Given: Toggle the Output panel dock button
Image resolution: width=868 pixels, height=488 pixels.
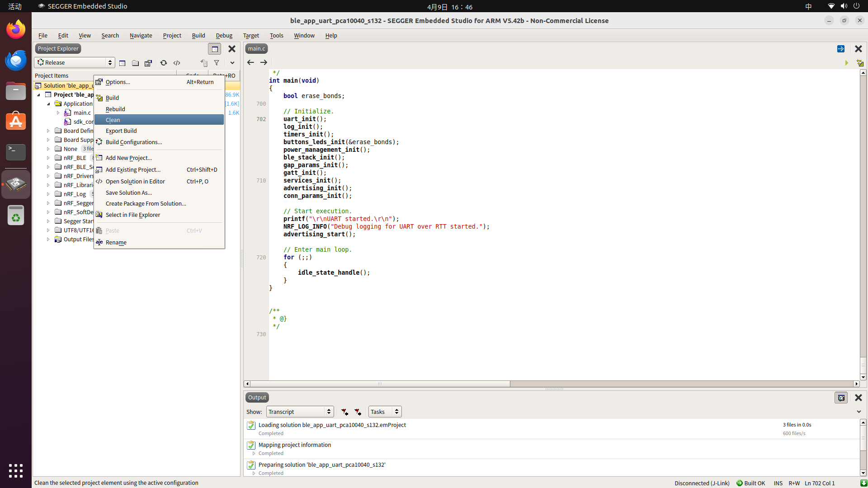Looking at the screenshot, I should point(841,398).
